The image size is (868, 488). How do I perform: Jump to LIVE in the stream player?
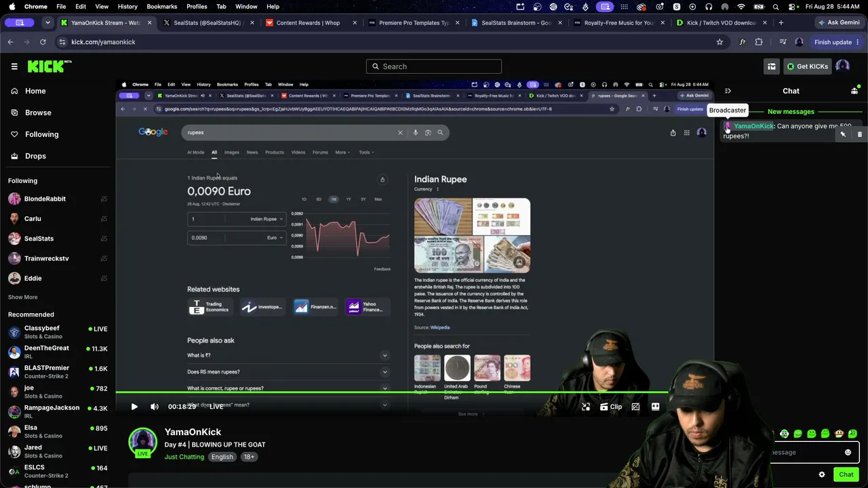216,407
